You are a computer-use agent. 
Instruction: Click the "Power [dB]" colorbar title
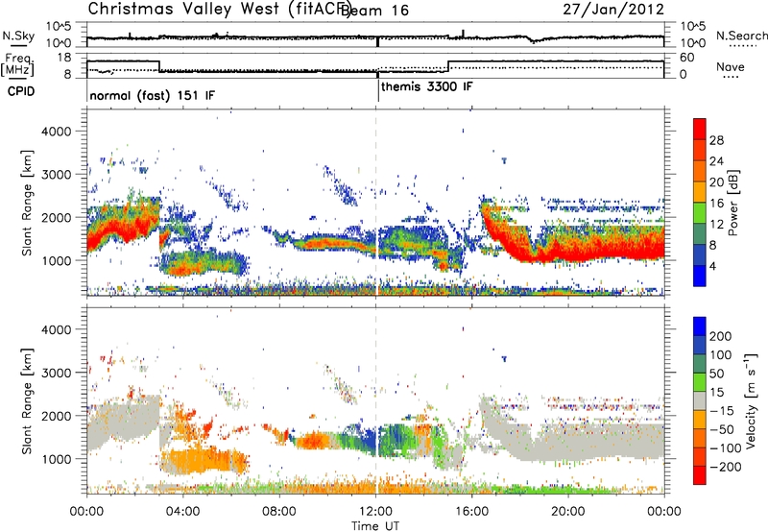coord(732,203)
